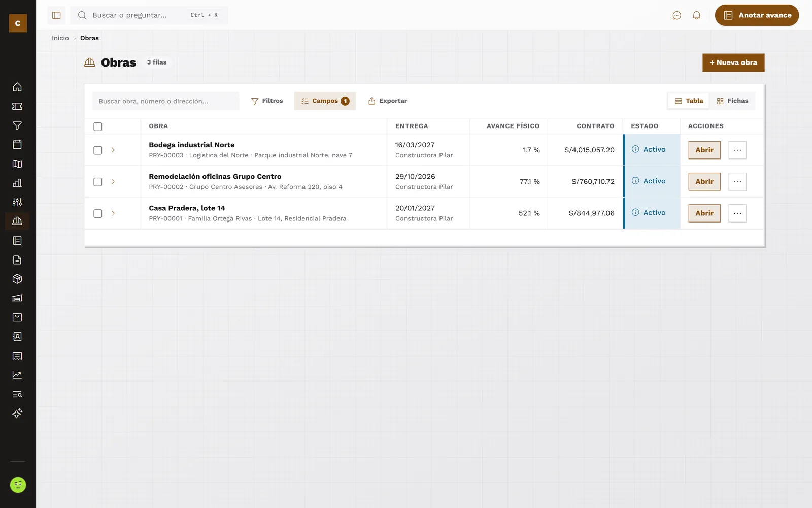This screenshot has height=508, width=812.
Task: Expand the Casa Pradera, lote 14 row
Action: pos(113,213)
